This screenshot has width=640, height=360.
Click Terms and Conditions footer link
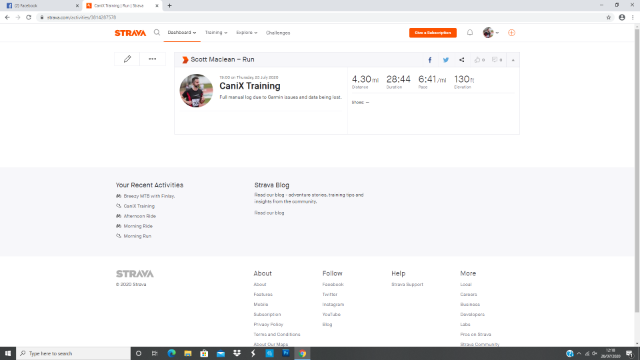[x=277, y=334]
